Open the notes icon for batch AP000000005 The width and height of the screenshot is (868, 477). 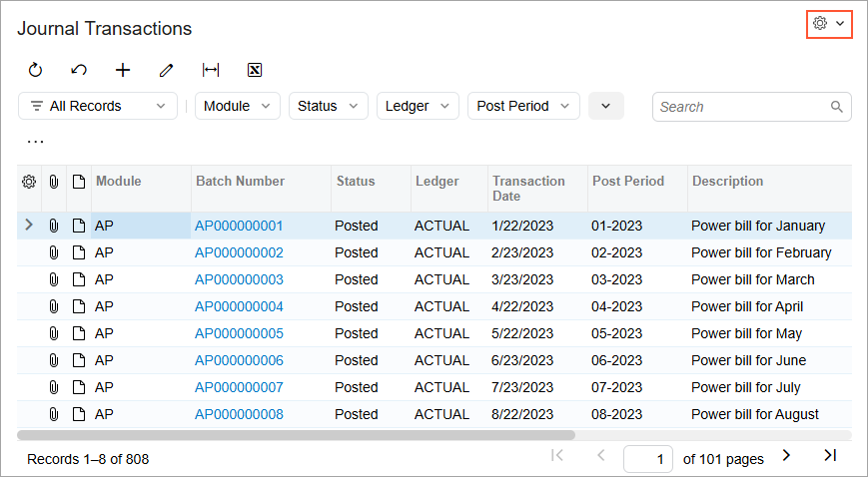(78, 333)
